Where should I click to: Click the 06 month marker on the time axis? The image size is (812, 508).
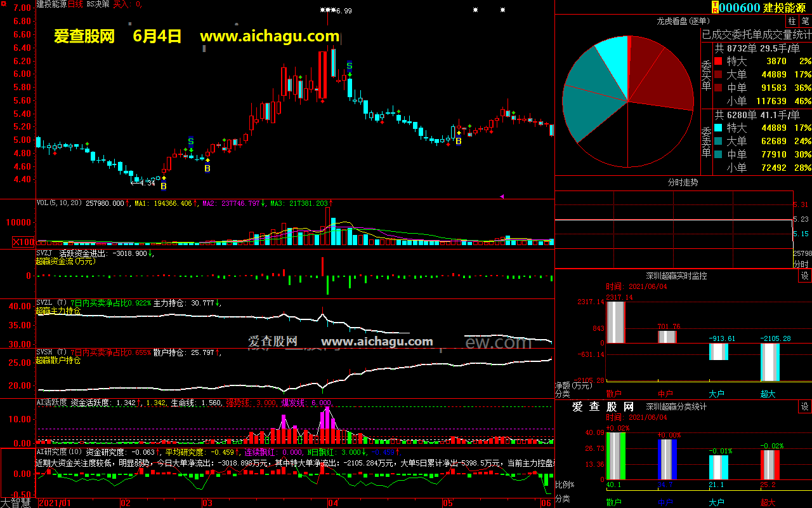pyautogui.click(x=546, y=503)
